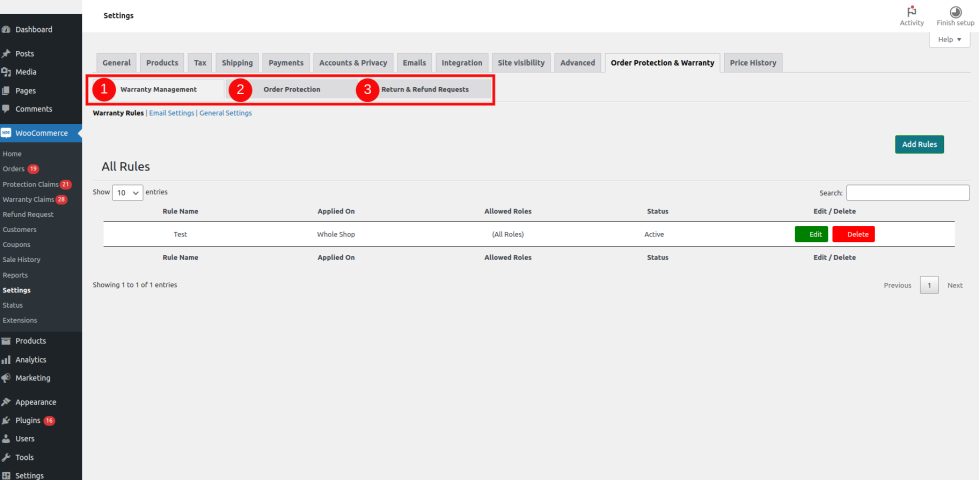The width and height of the screenshot is (979, 480).
Task: Open Posts via its pin icon
Action: (7, 54)
